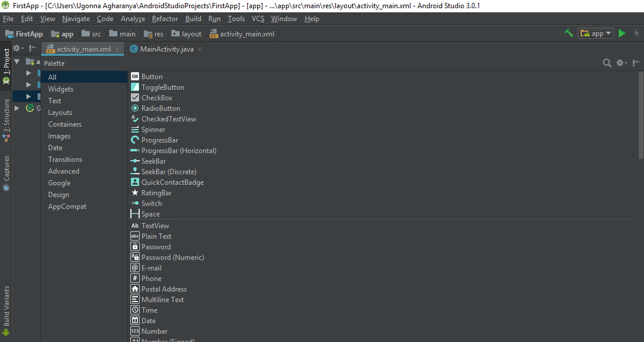Select RadioButton from the palette list
644x342 pixels.
[155, 109]
